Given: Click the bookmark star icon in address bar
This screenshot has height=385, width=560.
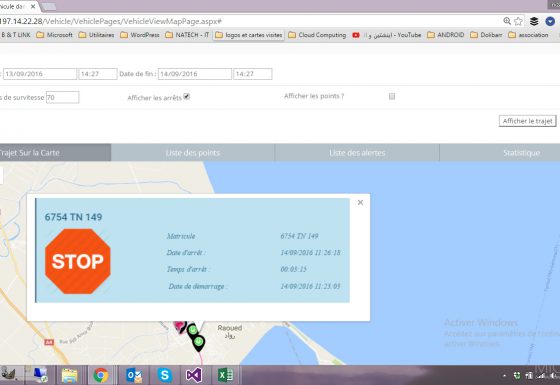Looking at the screenshot, I should click(518, 21).
